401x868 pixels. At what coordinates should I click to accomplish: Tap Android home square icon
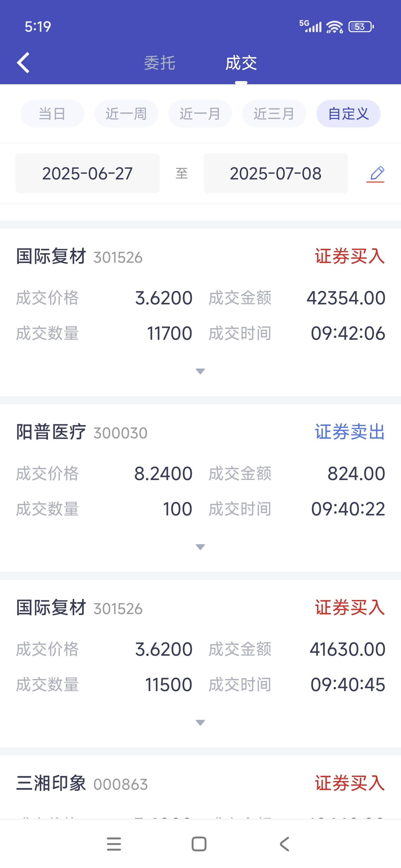[199, 844]
